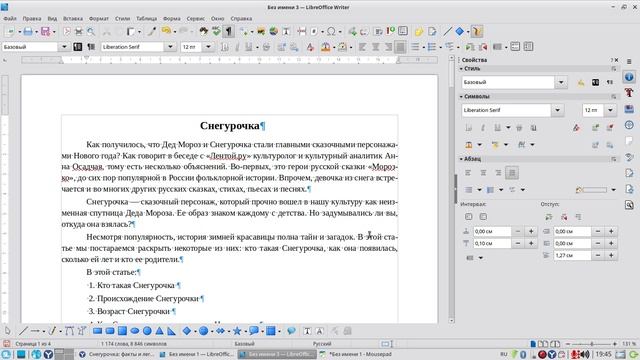Click the Русский language in status bar
Screen dimensions: 640x360
(322, 344)
